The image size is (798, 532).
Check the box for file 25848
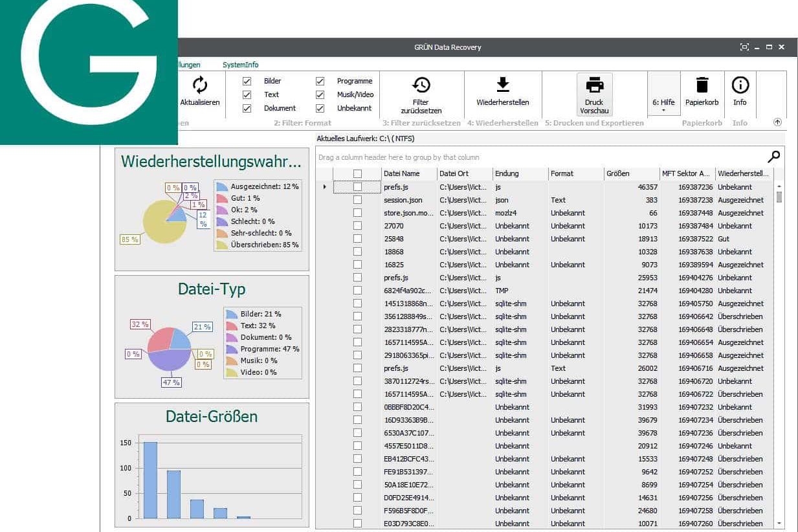click(x=357, y=239)
